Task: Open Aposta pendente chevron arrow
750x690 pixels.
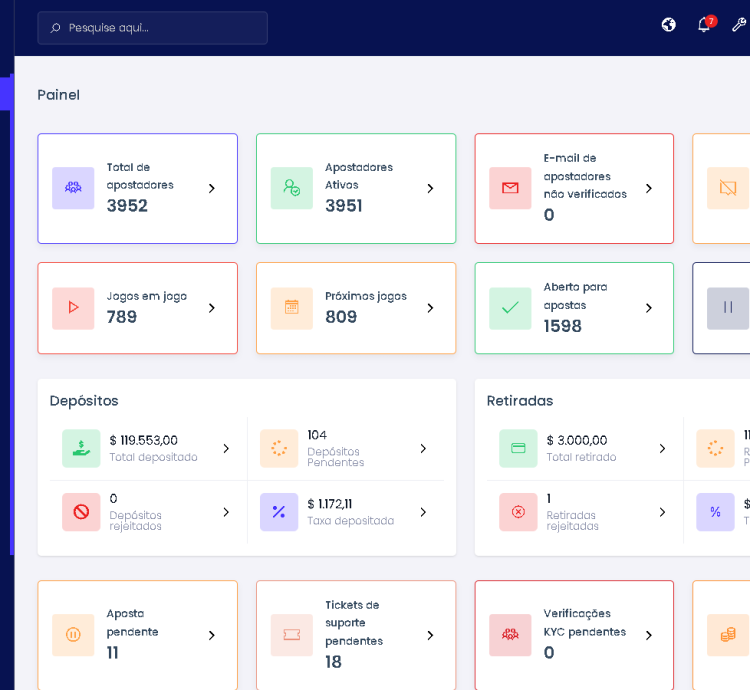Action: point(211,635)
